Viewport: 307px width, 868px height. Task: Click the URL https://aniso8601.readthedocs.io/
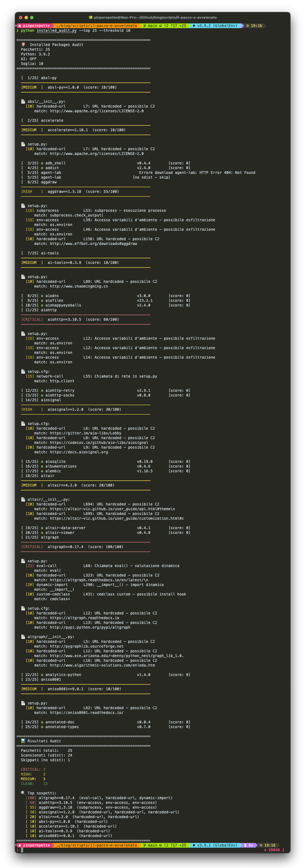click(x=87, y=713)
